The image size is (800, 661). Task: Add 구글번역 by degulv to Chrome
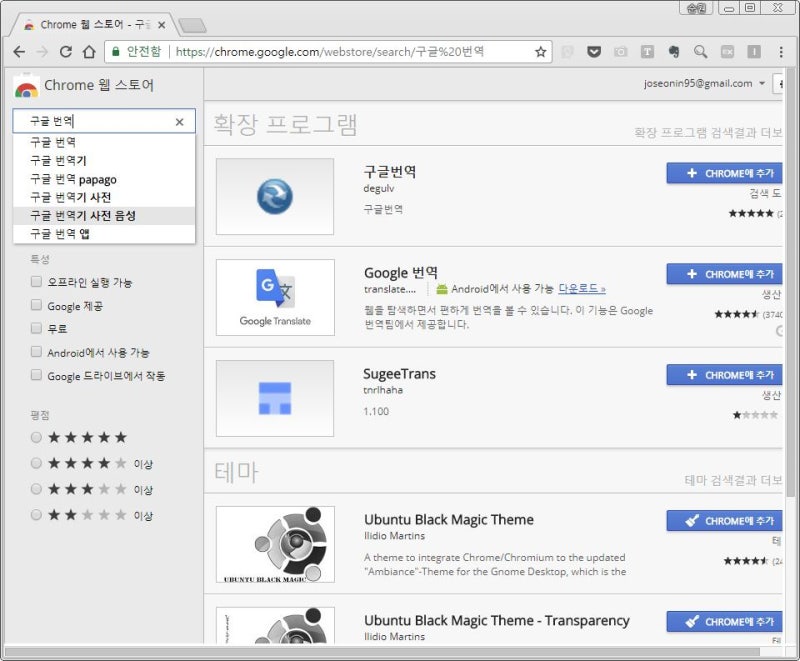coord(724,173)
